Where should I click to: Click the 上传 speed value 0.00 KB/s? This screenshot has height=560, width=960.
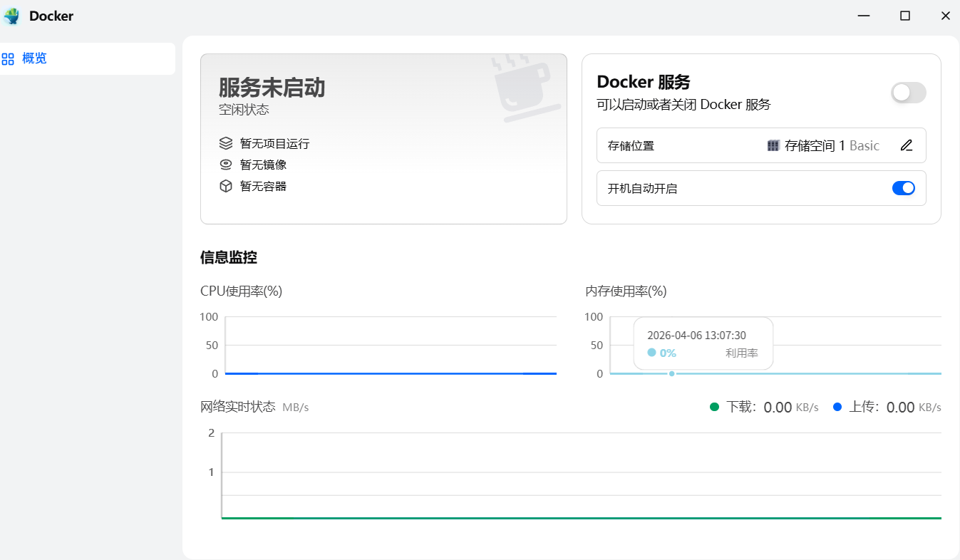click(x=914, y=408)
